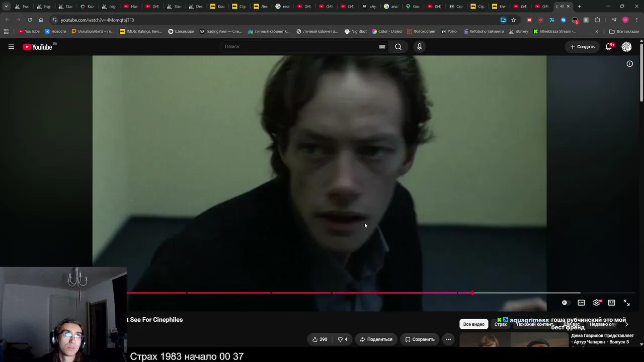Switch to the 'Twc' browser tab
Image resolution: width=644 pixels, height=362 pixels.
click(x=22, y=7)
